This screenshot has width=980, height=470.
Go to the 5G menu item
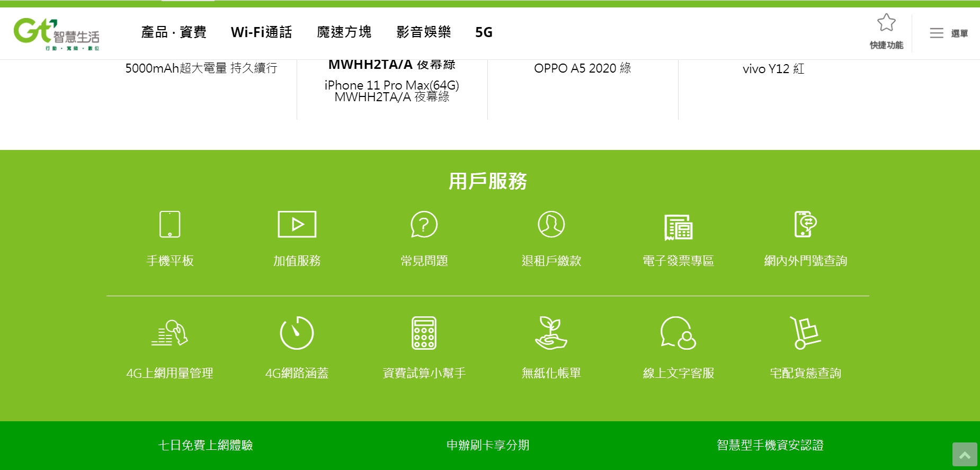coord(484,32)
